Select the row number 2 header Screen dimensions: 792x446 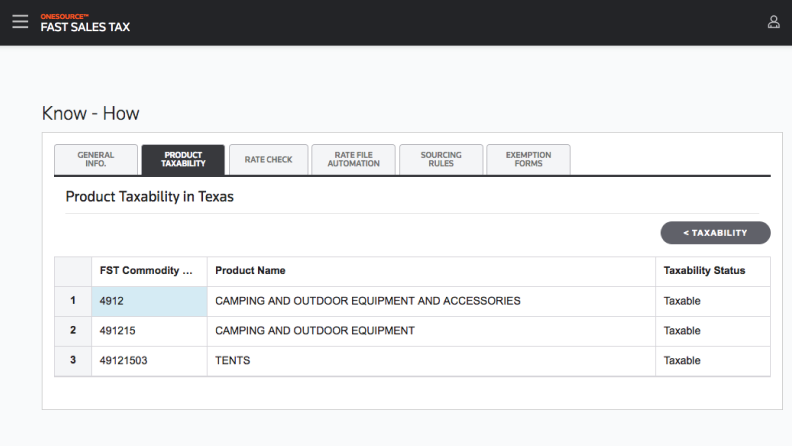tap(72, 331)
